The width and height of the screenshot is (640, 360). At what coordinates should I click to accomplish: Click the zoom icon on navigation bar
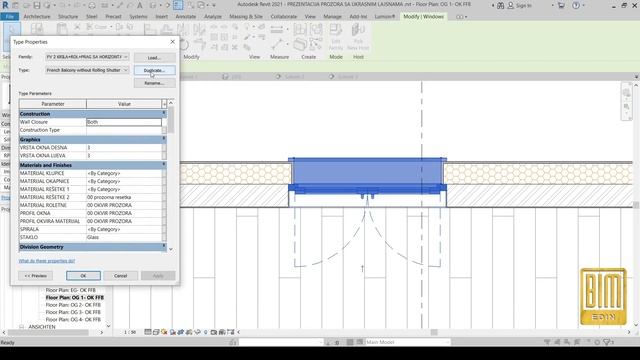pyautogui.click(x=627, y=108)
